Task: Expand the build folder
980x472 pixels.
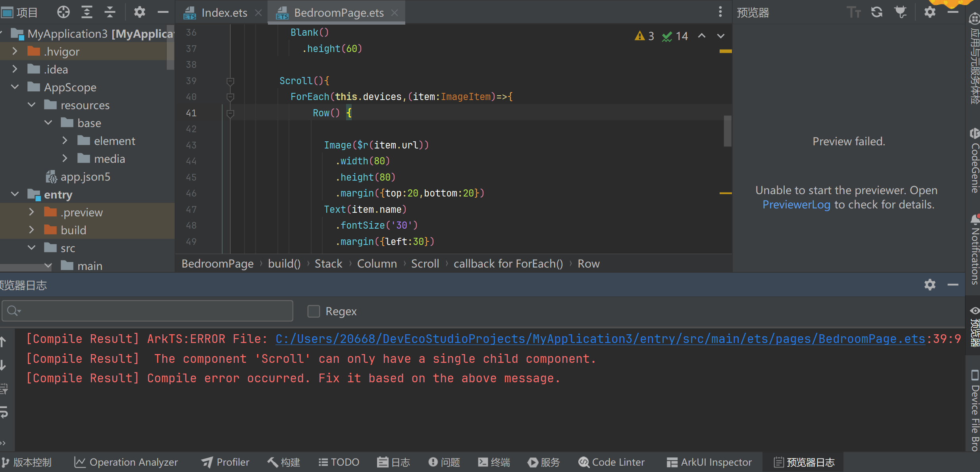Action: pyautogui.click(x=31, y=230)
